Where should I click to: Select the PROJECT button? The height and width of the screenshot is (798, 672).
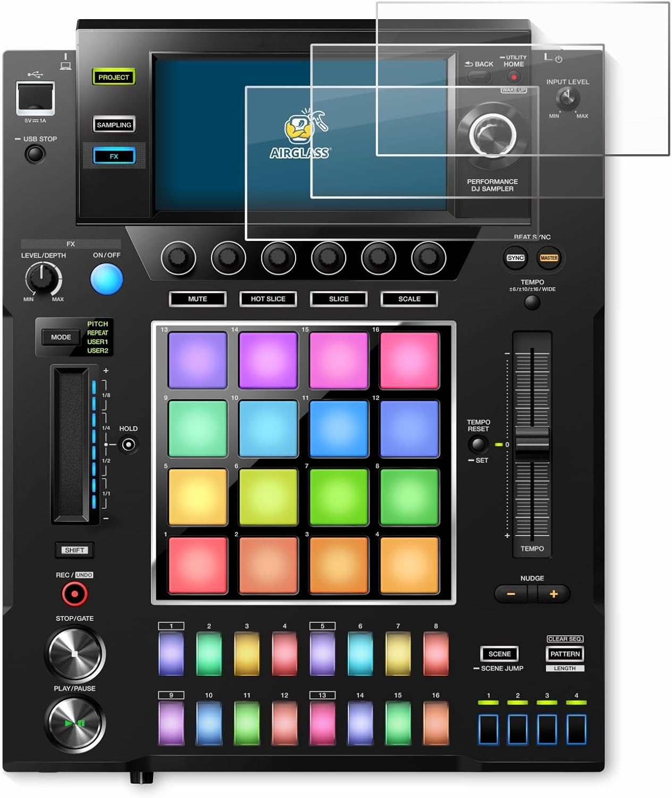[x=114, y=76]
